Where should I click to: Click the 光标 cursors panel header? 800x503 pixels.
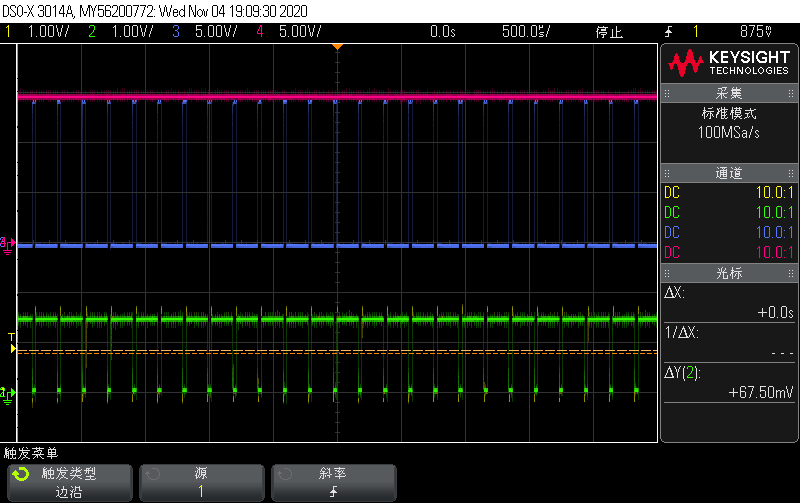pyautogui.click(x=729, y=273)
